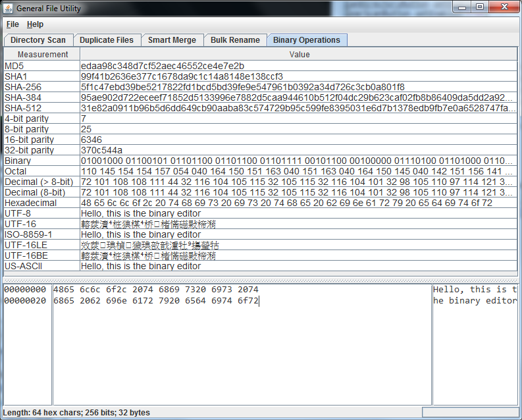The width and height of the screenshot is (522, 420).
Task: Click inside the hex editor text area
Action: [242, 349]
